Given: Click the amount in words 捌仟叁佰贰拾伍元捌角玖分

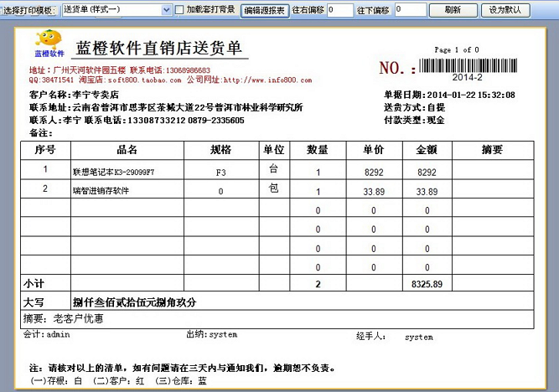Looking at the screenshot, I should 135,302.
